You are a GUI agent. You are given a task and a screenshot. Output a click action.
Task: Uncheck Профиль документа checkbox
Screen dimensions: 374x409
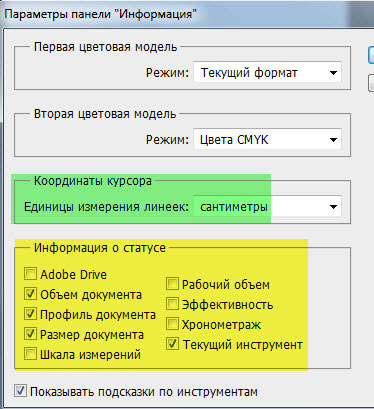(30, 314)
